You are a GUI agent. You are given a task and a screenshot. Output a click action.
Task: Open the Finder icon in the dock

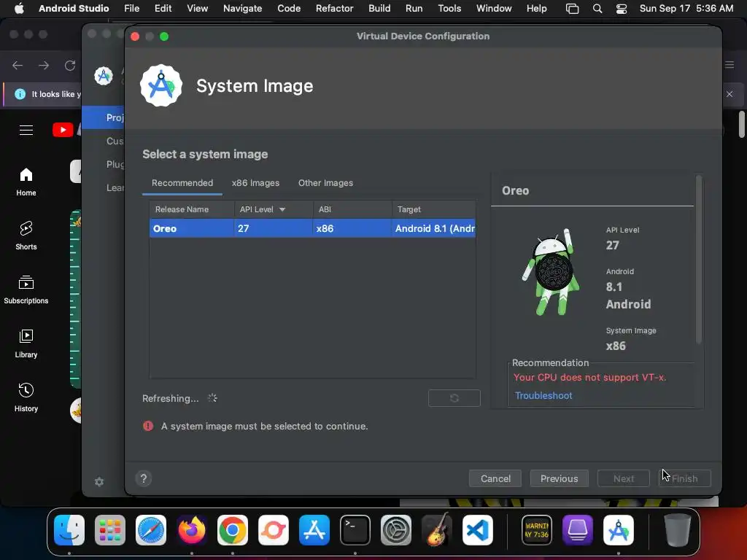(69, 529)
